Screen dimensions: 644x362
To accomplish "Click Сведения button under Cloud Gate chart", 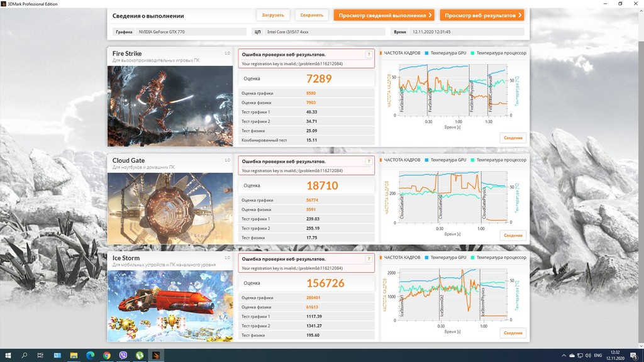I will coord(513,235).
